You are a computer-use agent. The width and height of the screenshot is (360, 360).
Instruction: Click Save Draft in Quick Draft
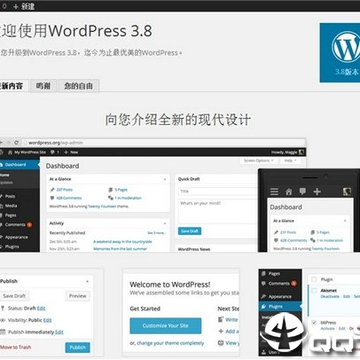coord(190,231)
